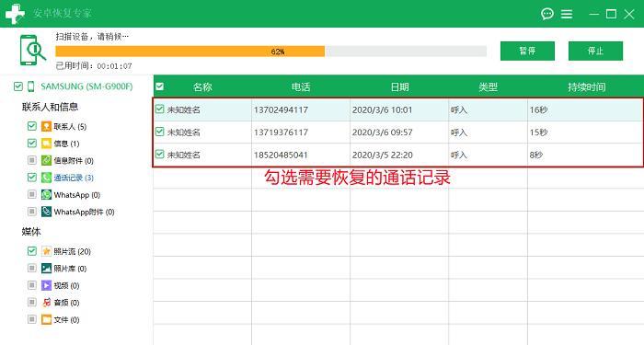Pause the scan with 暂停 button
Viewport: 644px width, 345px height.
click(x=527, y=51)
